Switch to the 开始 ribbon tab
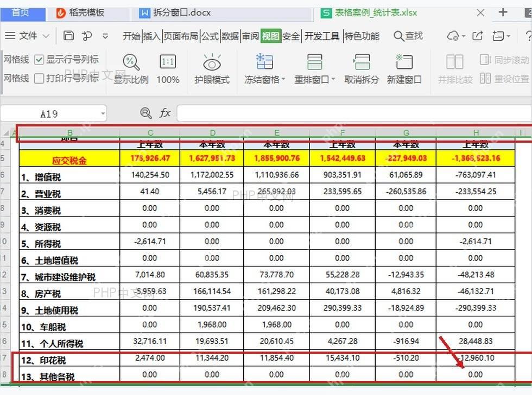Viewport: 532px width, 395px height. click(x=131, y=36)
